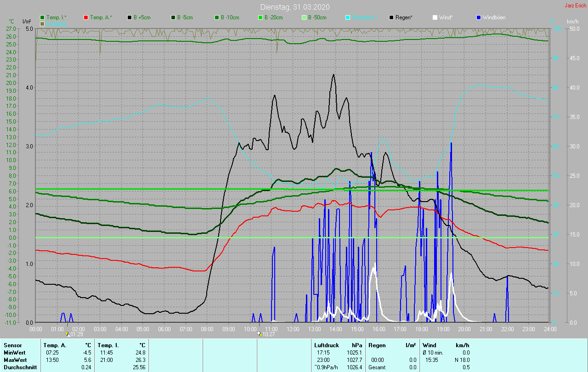Click the B -20cm legend square
Viewport: 588px width, 372px height.
260,17
